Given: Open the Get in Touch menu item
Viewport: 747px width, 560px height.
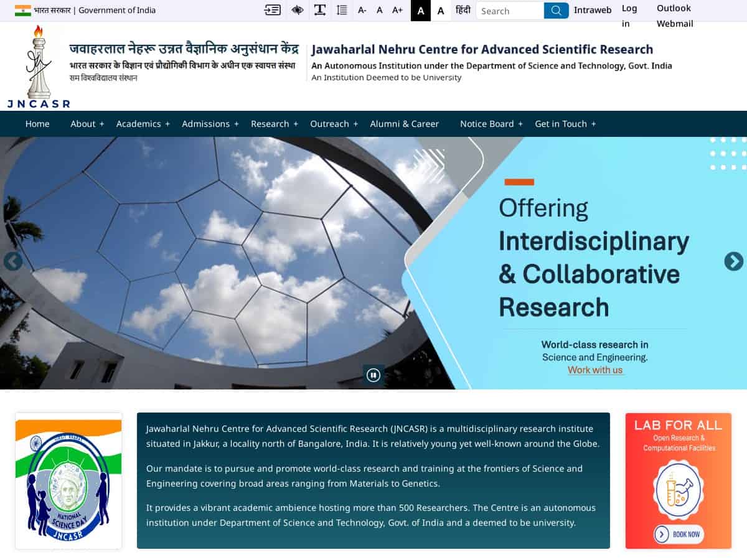Looking at the screenshot, I should [x=561, y=124].
